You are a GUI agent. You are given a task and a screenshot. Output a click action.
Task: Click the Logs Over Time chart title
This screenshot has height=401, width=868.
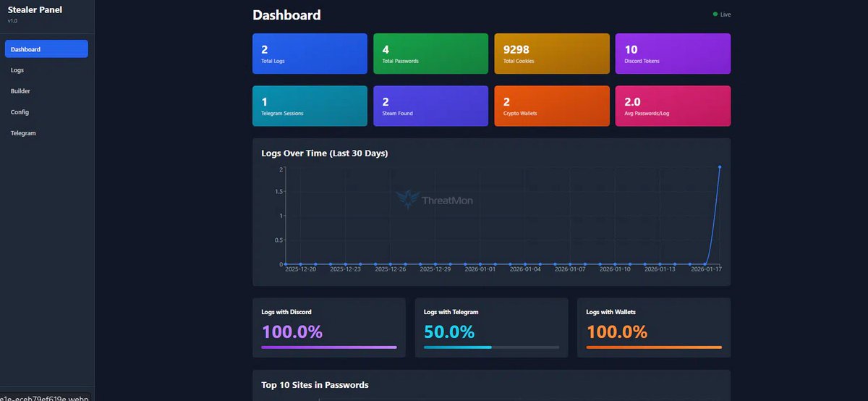(x=325, y=153)
